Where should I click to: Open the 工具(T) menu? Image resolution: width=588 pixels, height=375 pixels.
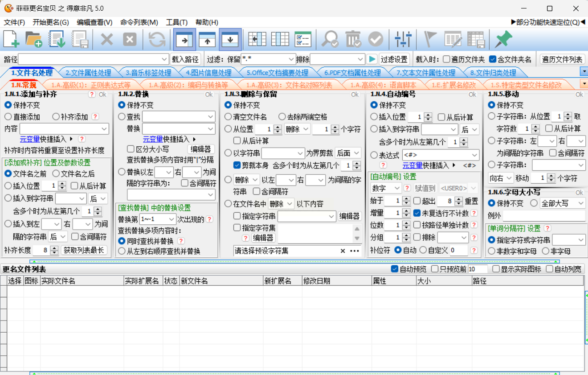tap(176, 22)
